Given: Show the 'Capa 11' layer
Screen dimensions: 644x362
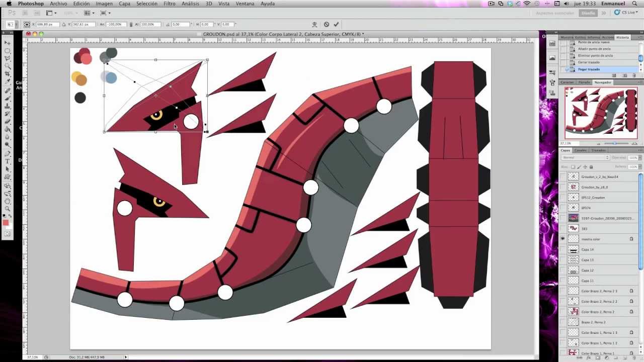Looking at the screenshot, I should pos(562,281).
